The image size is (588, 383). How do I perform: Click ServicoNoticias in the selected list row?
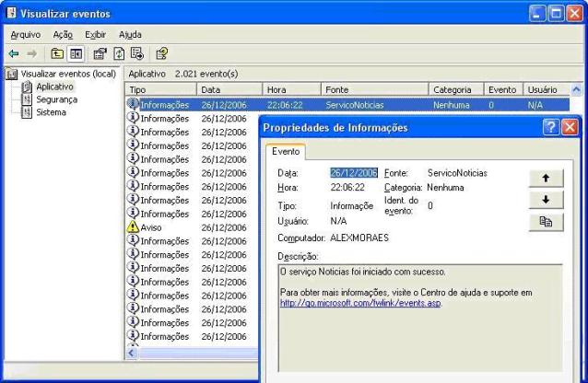click(355, 105)
